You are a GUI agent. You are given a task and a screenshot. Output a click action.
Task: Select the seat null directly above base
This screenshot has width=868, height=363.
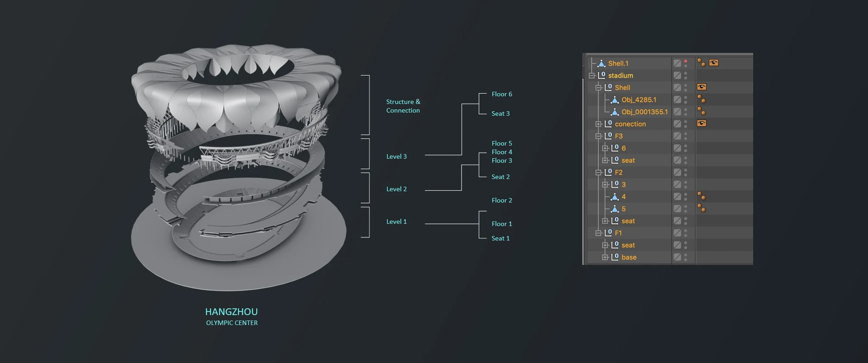point(628,245)
